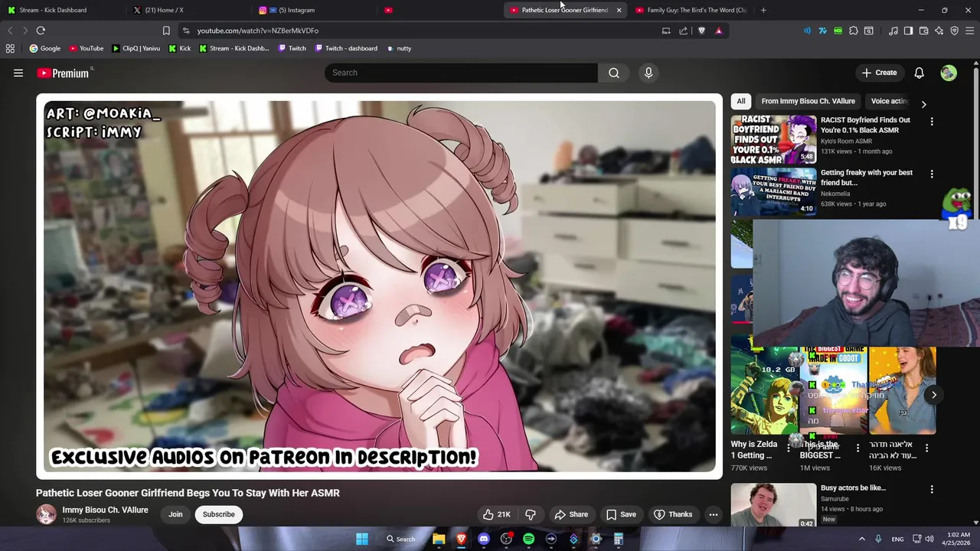This screenshot has height=551, width=980.
Task: Open Calculator from the taskbar
Action: 619,539
